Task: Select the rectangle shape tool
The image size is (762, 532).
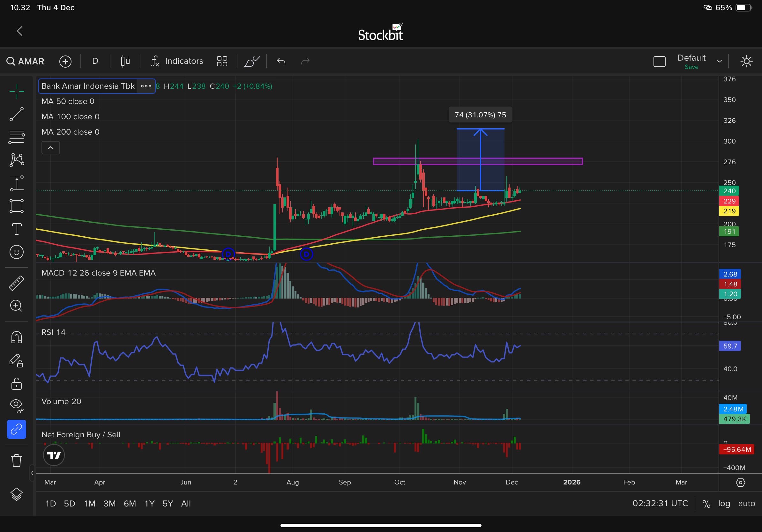Action: pos(17,206)
